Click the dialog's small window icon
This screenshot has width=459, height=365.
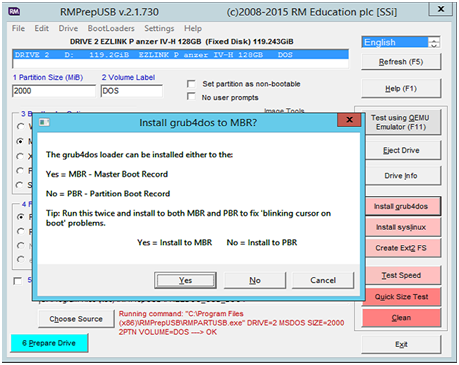[44, 122]
